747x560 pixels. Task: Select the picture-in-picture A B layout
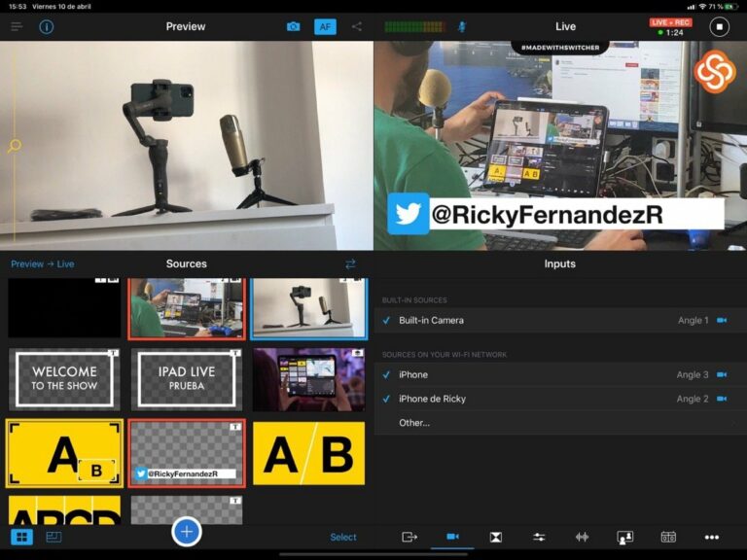click(64, 453)
